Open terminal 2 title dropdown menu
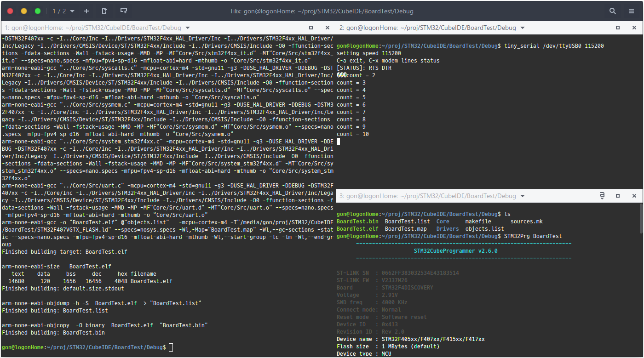 [x=522, y=28]
